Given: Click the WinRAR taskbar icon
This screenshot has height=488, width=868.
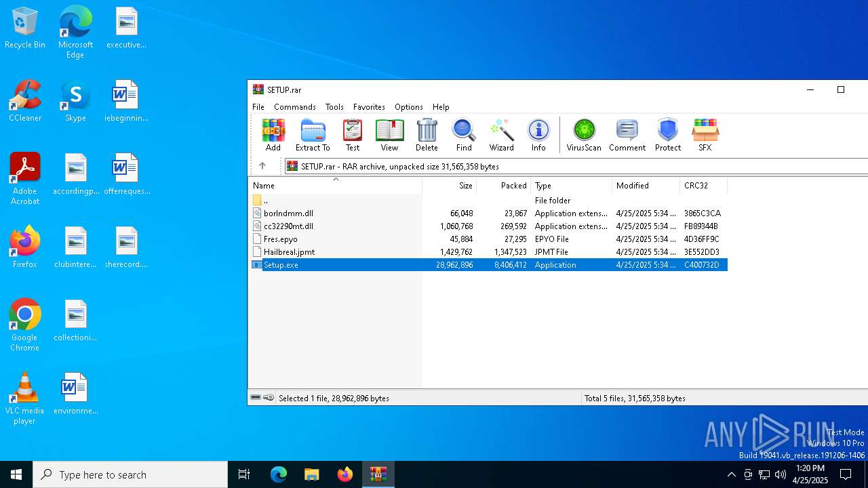Looking at the screenshot, I should (x=378, y=474).
